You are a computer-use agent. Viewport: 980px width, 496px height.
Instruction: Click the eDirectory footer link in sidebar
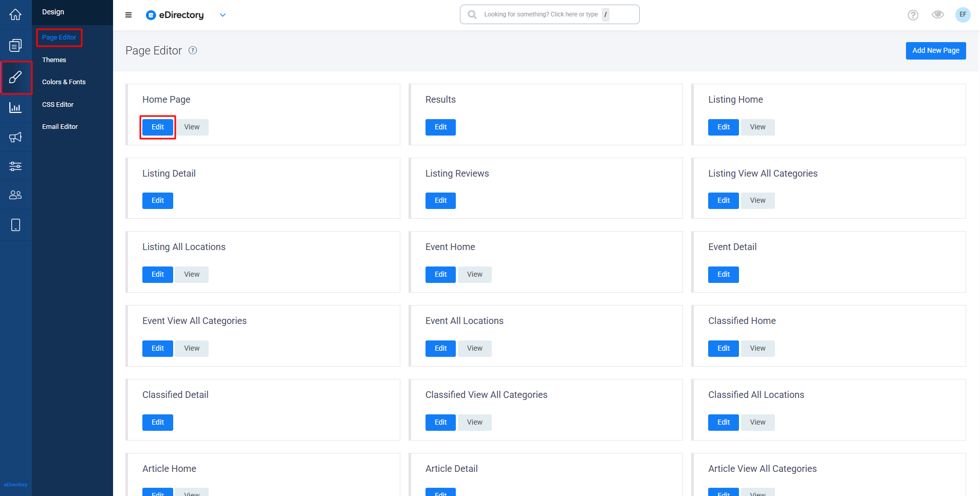15,485
